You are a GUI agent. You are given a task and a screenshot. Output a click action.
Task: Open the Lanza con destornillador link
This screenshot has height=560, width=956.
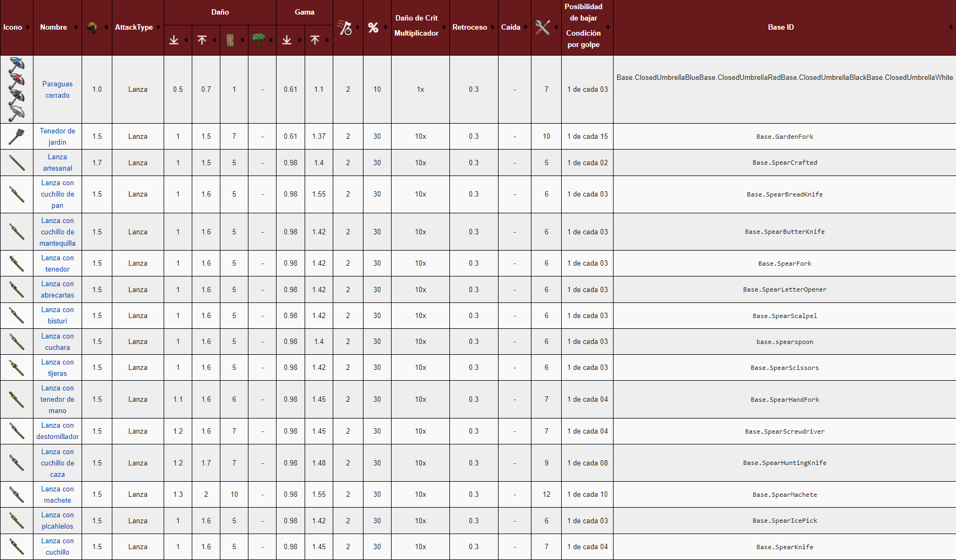tap(57, 431)
